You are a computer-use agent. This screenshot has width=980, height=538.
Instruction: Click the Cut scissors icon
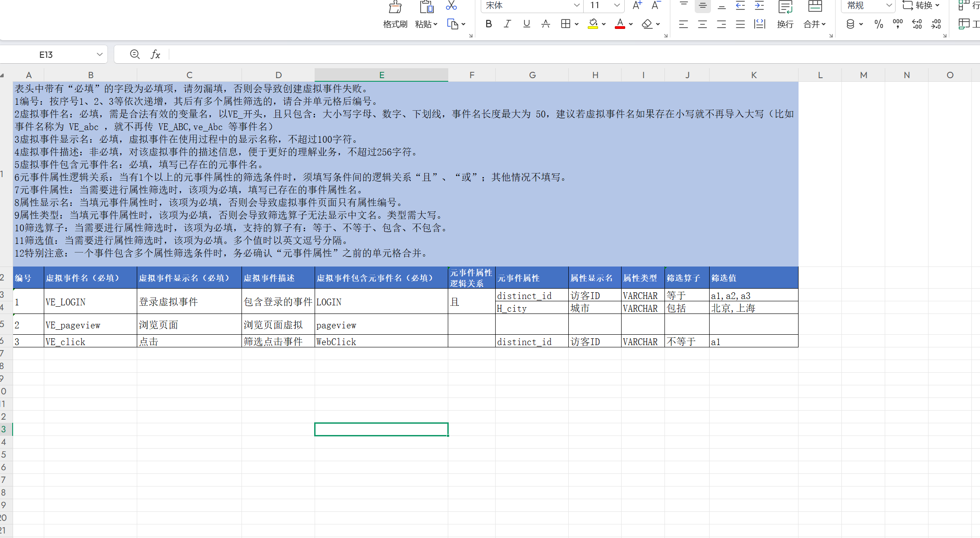[451, 5]
